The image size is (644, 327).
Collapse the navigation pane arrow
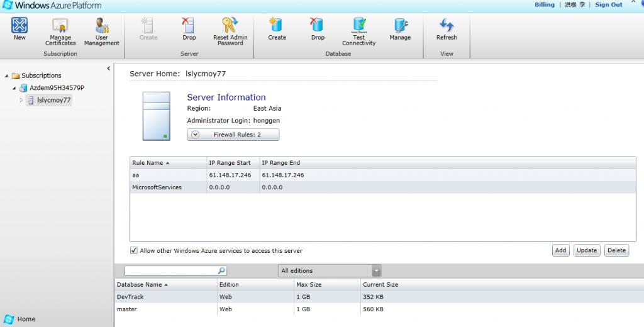[x=108, y=68]
